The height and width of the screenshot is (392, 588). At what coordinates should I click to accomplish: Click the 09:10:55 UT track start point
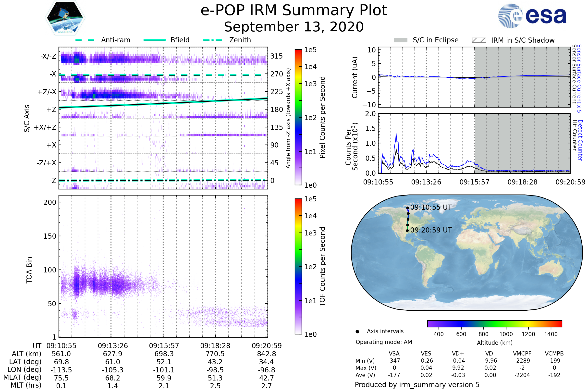pos(407,208)
